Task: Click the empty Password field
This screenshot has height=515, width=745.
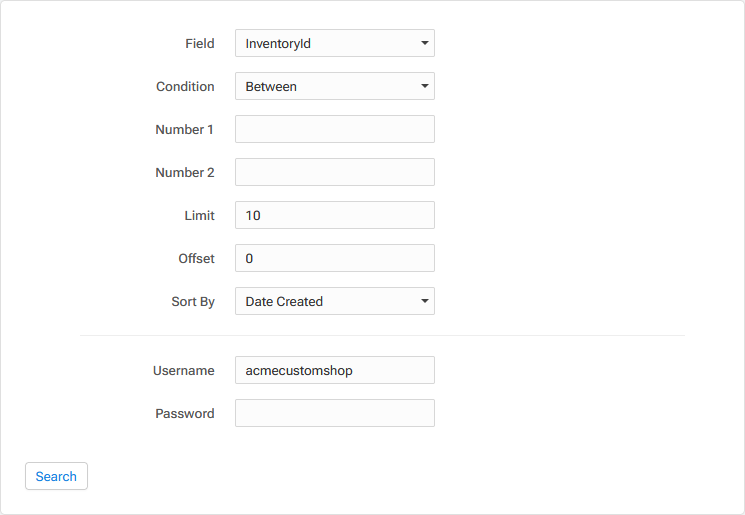Action: click(x=334, y=413)
